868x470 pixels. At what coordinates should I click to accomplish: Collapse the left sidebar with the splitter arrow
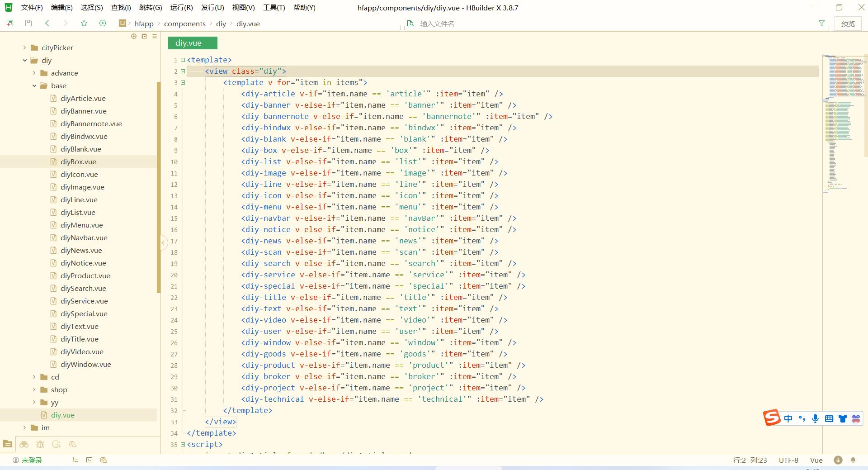pos(163,243)
